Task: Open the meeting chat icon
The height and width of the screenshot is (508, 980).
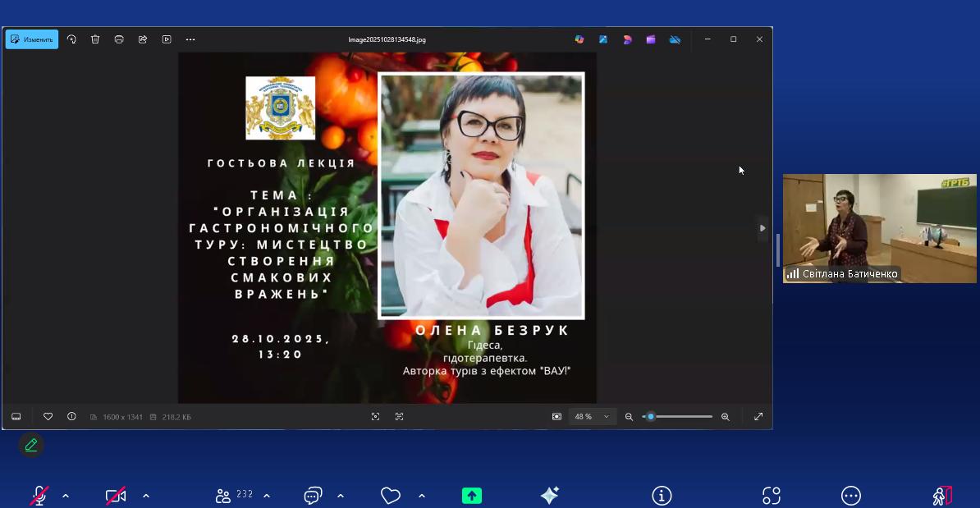Action: tap(313, 497)
